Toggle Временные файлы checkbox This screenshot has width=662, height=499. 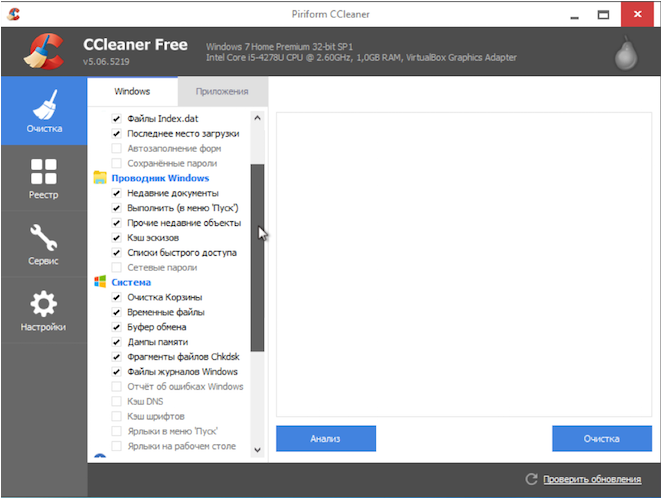point(117,312)
